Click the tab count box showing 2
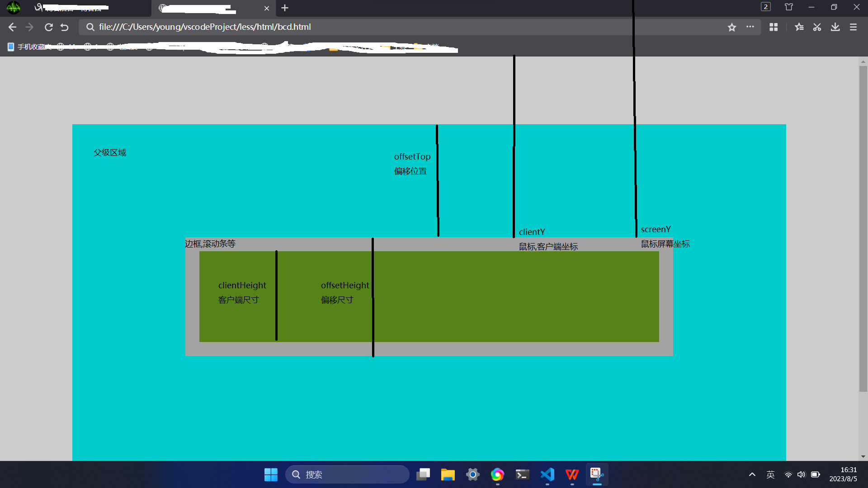Screen dimensions: 868x488 [765, 7]
